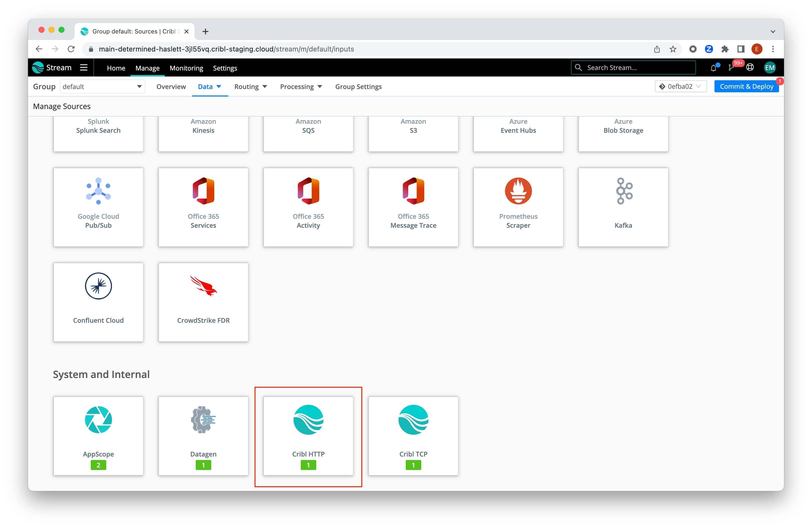Open the Datagen source tile
Viewport: 812px width, 528px height.
pos(203,435)
